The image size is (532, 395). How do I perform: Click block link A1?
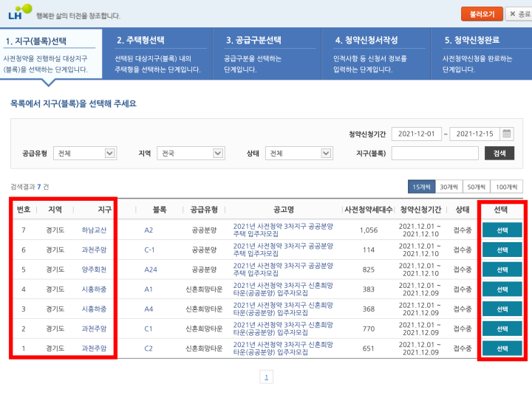coord(149,289)
